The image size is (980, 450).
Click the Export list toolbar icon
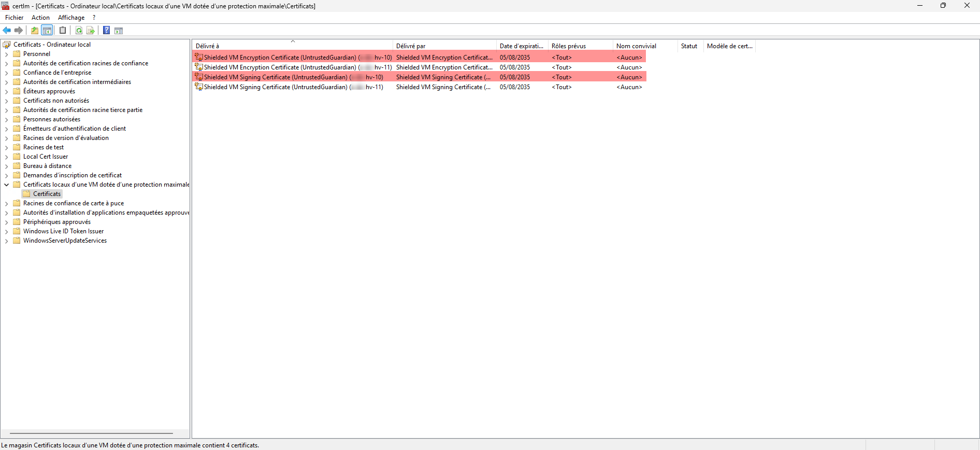91,31
